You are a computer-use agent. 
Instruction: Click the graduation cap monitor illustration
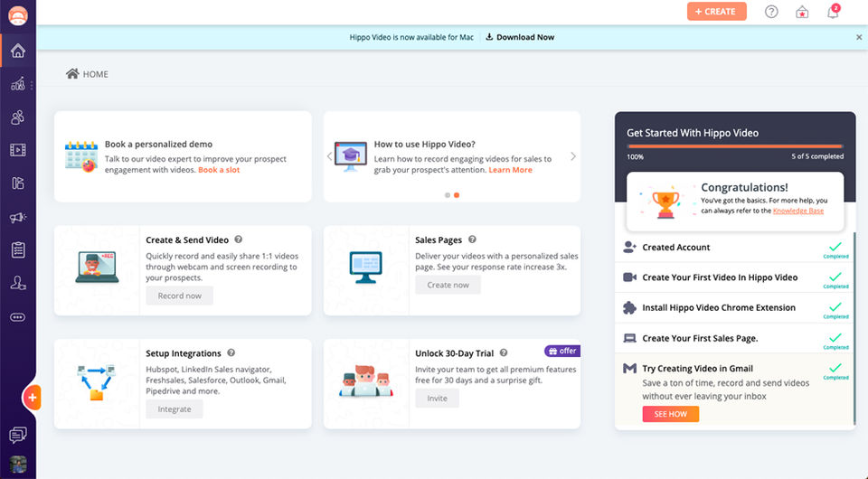351,156
